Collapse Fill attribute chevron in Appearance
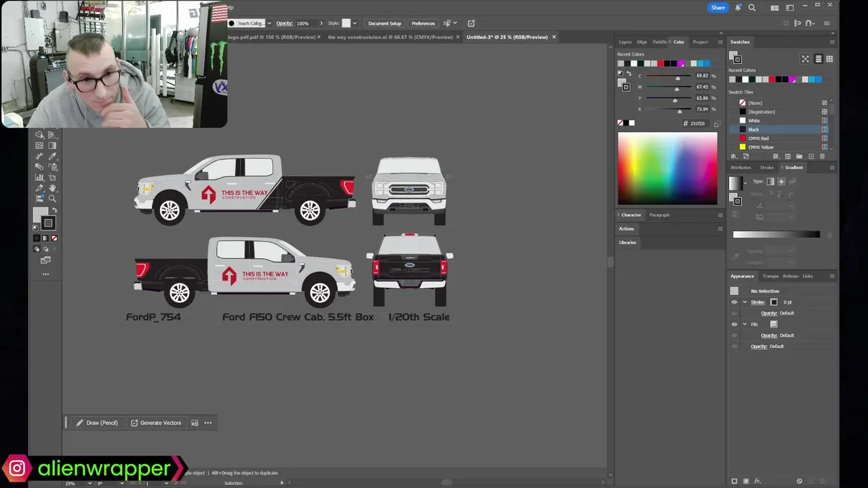Screen dimensions: 868x488 (745, 324)
